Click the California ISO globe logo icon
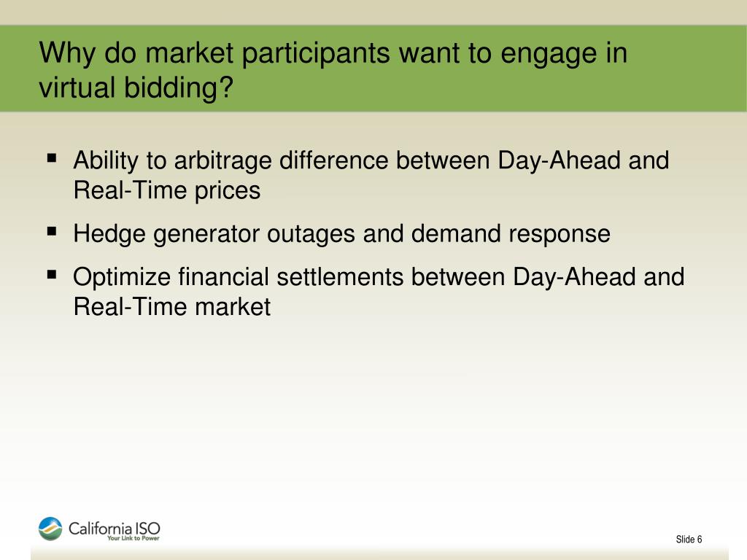 [x=50, y=529]
